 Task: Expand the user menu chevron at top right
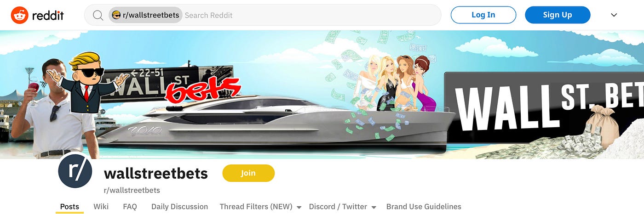614,15
